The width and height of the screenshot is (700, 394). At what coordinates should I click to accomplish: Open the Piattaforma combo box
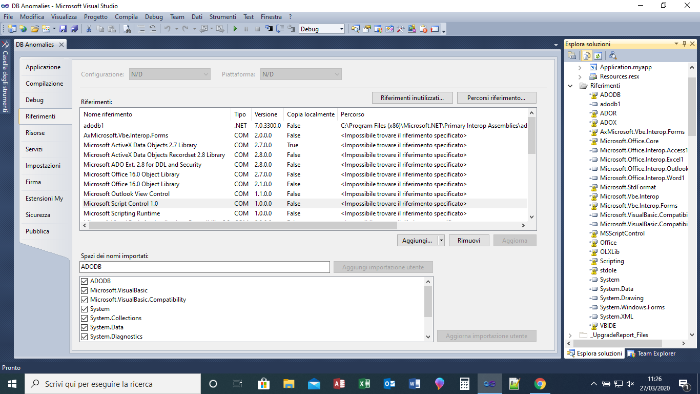[301, 74]
